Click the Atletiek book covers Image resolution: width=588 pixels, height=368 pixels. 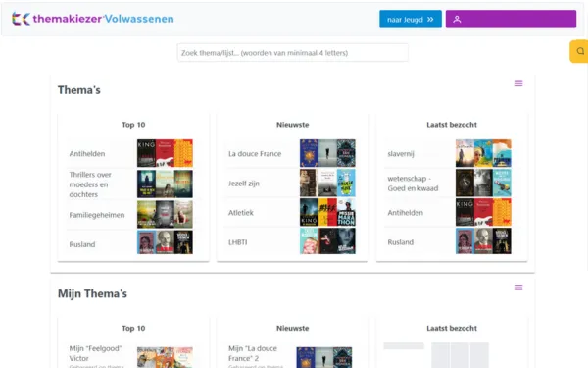click(x=327, y=213)
